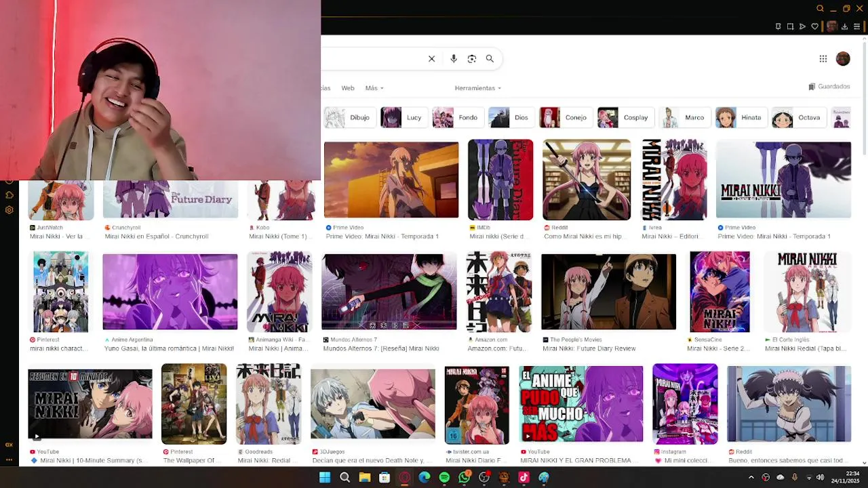The height and width of the screenshot is (488, 868).
Task: Open the sidebar three-dots options
Action: point(9,460)
